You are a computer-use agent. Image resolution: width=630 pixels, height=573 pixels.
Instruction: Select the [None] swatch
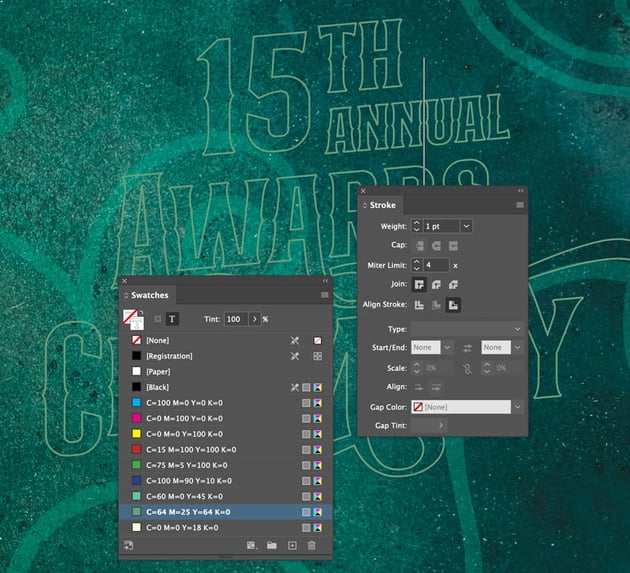[x=225, y=340]
